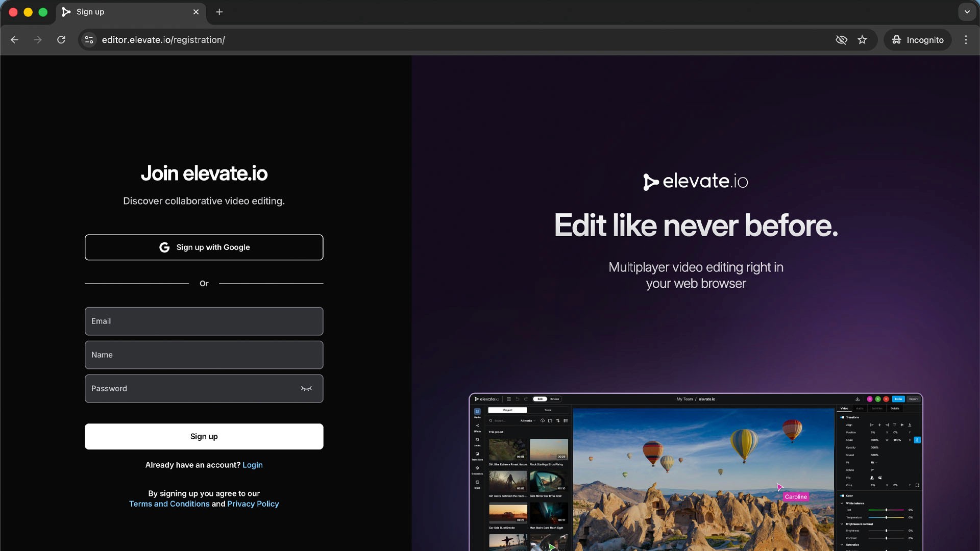This screenshot has width=980, height=551.
Task: Click the editor preview screenshot
Action: [x=695, y=472]
